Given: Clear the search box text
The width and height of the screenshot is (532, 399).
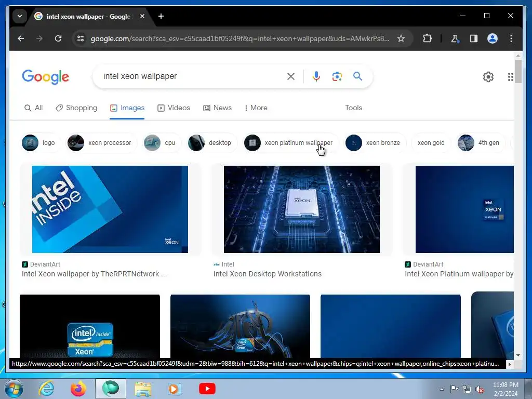Looking at the screenshot, I should (x=291, y=76).
